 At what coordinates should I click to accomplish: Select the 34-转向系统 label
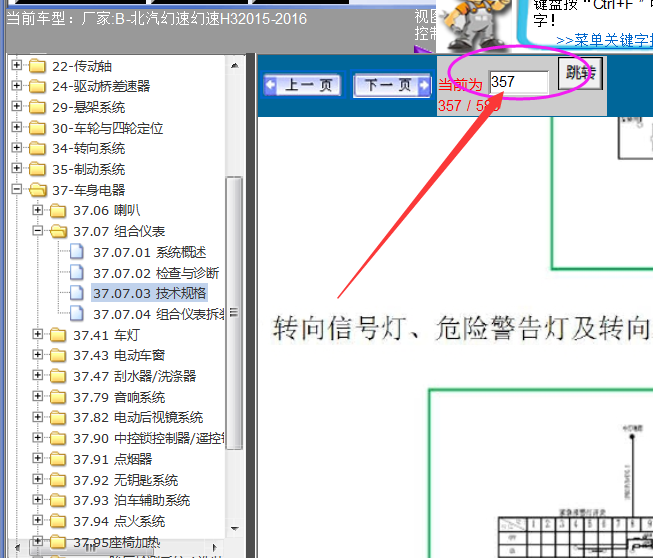88,148
